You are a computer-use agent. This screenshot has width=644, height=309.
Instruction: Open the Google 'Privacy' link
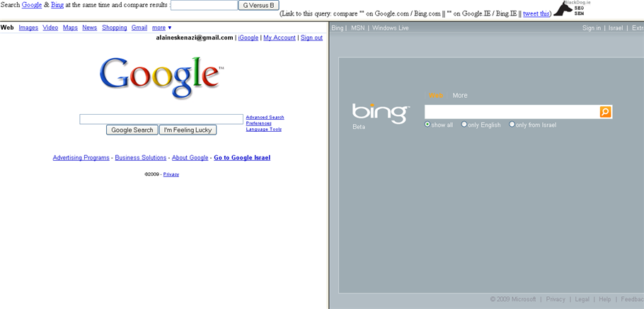171,174
